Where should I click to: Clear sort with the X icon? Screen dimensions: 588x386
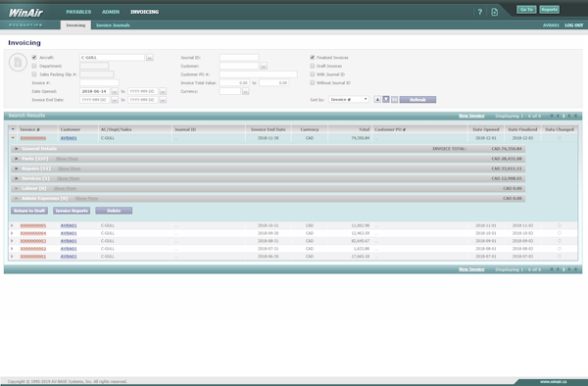click(394, 99)
